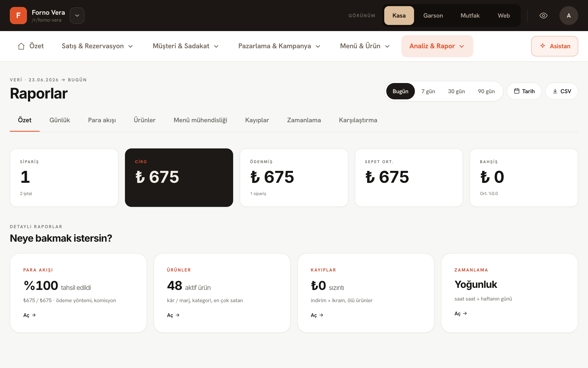Click the "Raporlar" page title
588x368 pixels.
[x=39, y=93]
